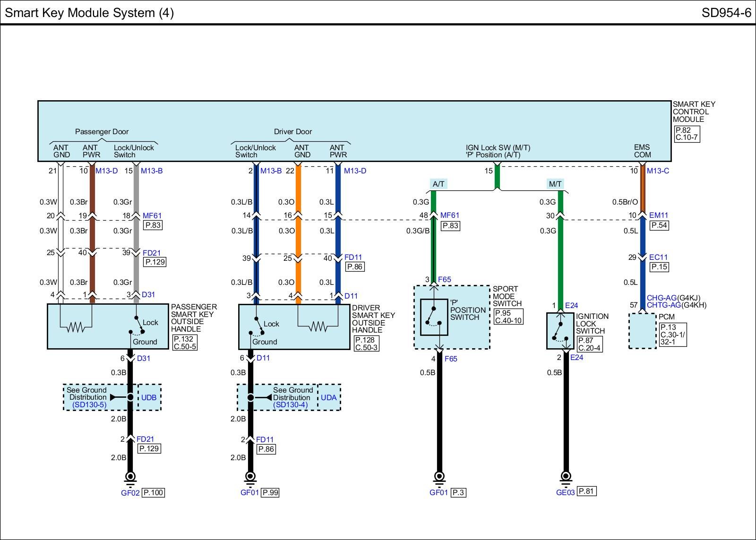This screenshot has height=540, width=756.
Task: Click the SD954-6 diagram number
Action: (726, 13)
